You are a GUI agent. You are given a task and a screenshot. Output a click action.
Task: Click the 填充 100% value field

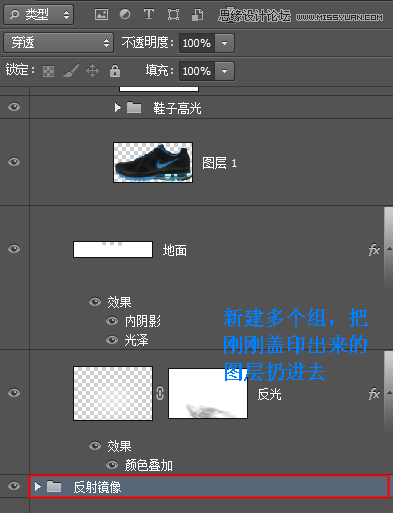(x=197, y=71)
